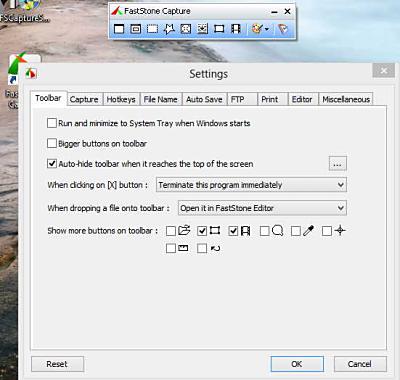Minimize the FastStone Capture toolbar
The height and width of the screenshot is (380, 400).
(274, 12)
